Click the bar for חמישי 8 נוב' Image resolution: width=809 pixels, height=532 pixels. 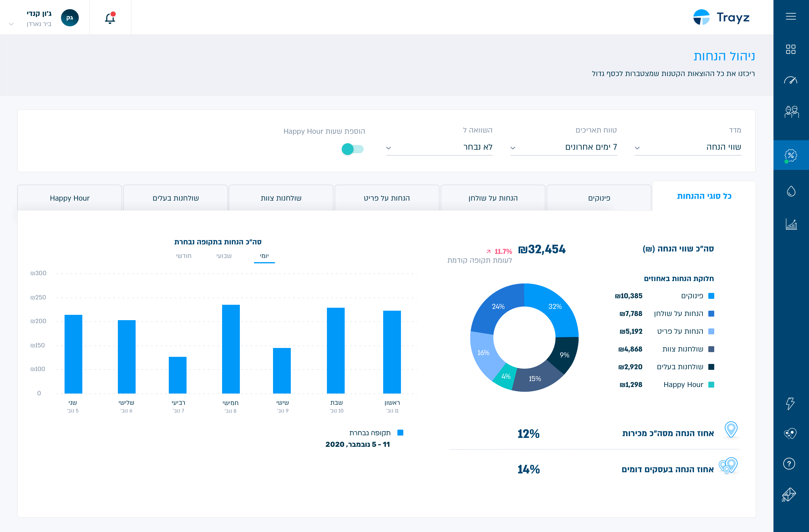coord(231,349)
